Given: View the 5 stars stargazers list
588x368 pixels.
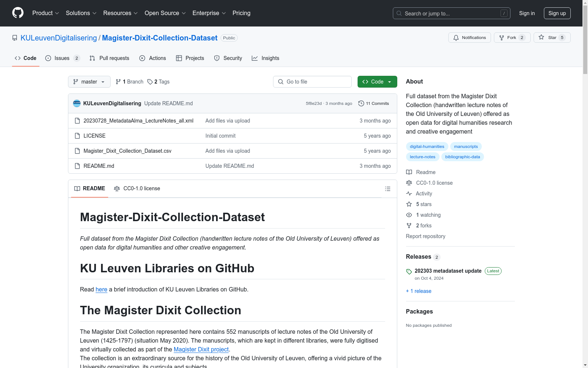Looking at the screenshot, I should pos(419,204).
